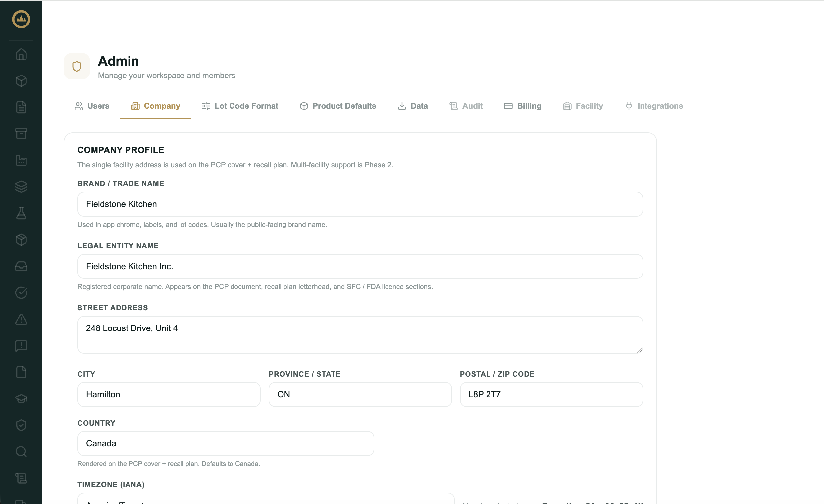
Task: Switch to the Data tab
Action: pos(413,106)
